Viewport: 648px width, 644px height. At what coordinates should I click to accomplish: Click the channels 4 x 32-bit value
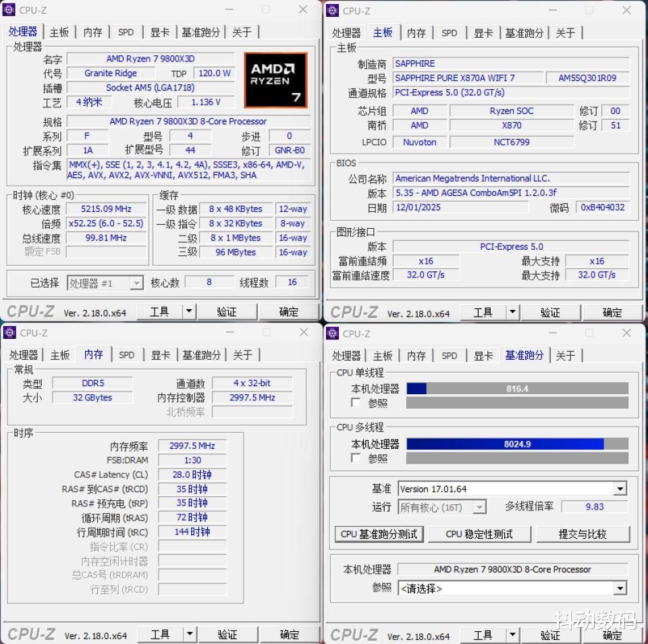tap(252, 383)
